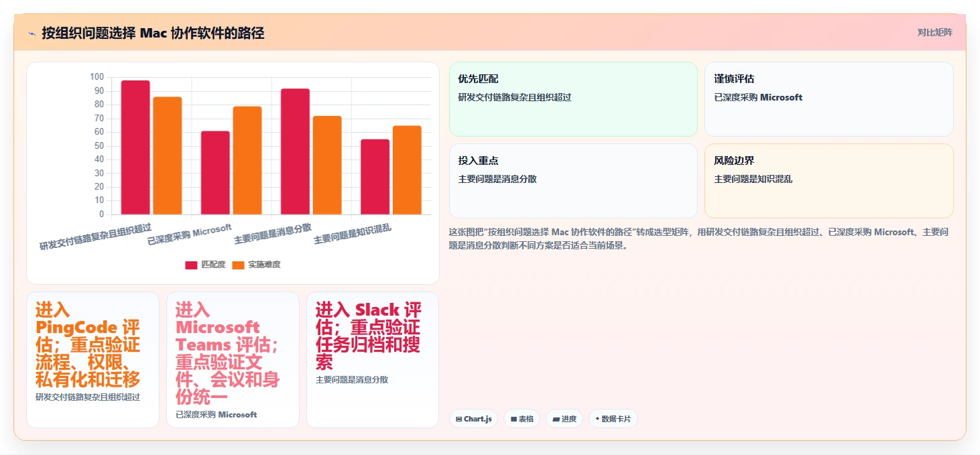
Task: Click the Chart.js tag
Action: tap(473, 419)
